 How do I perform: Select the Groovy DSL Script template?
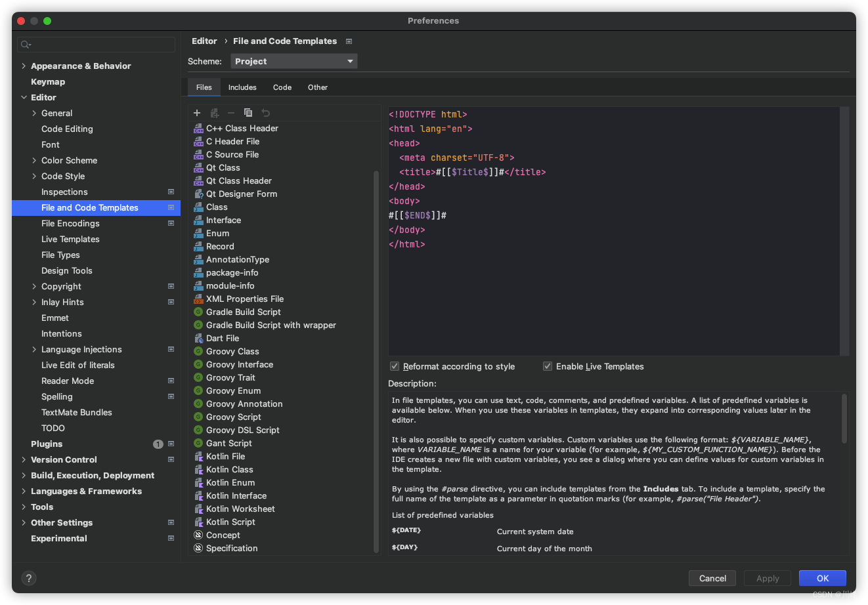tap(243, 430)
